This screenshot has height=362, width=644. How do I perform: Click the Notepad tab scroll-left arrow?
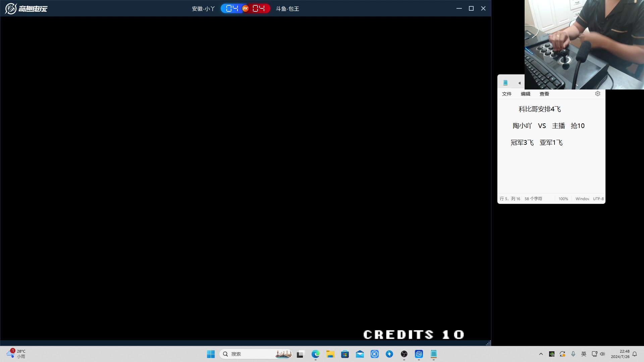coord(519,83)
